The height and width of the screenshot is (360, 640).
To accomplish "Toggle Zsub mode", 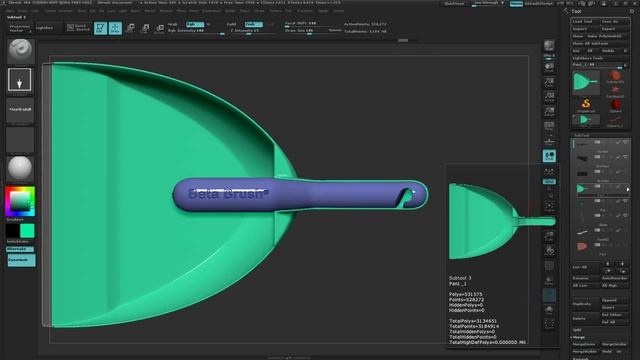I will [x=253, y=24].
